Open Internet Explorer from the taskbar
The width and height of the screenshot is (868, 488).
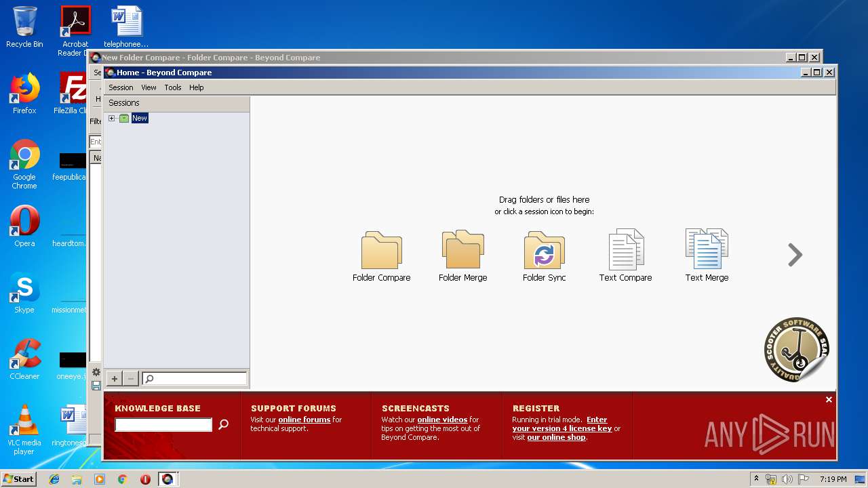click(x=54, y=479)
